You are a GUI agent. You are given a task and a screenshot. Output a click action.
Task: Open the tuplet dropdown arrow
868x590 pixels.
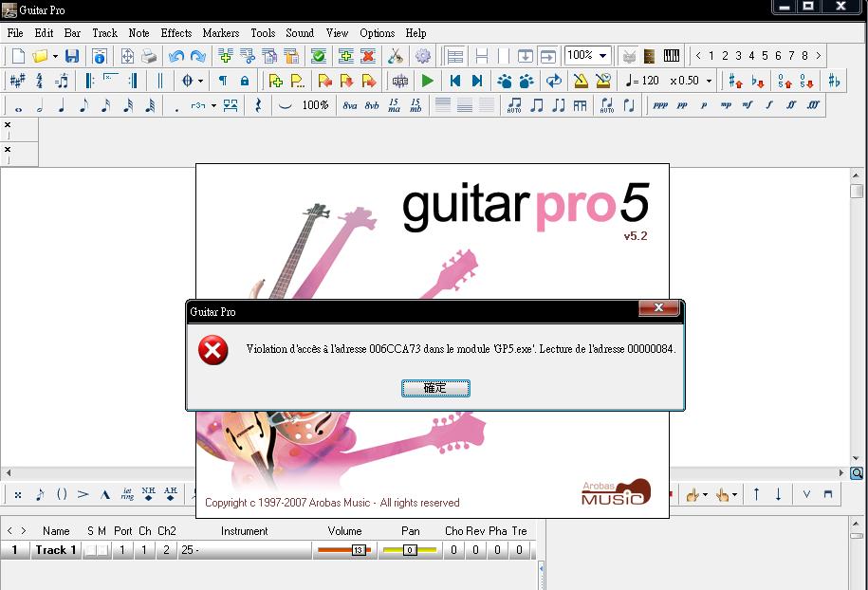213,105
